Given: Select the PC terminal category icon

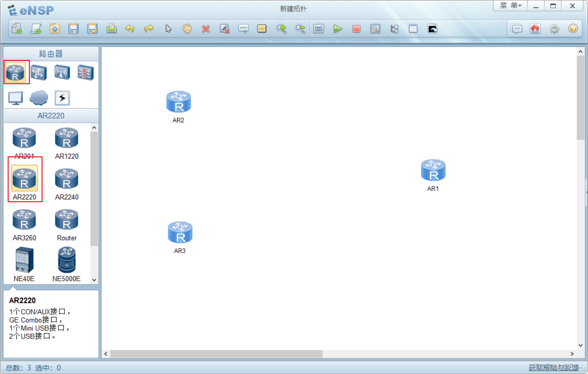Looking at the screenshot, I should tap(16, 98).
